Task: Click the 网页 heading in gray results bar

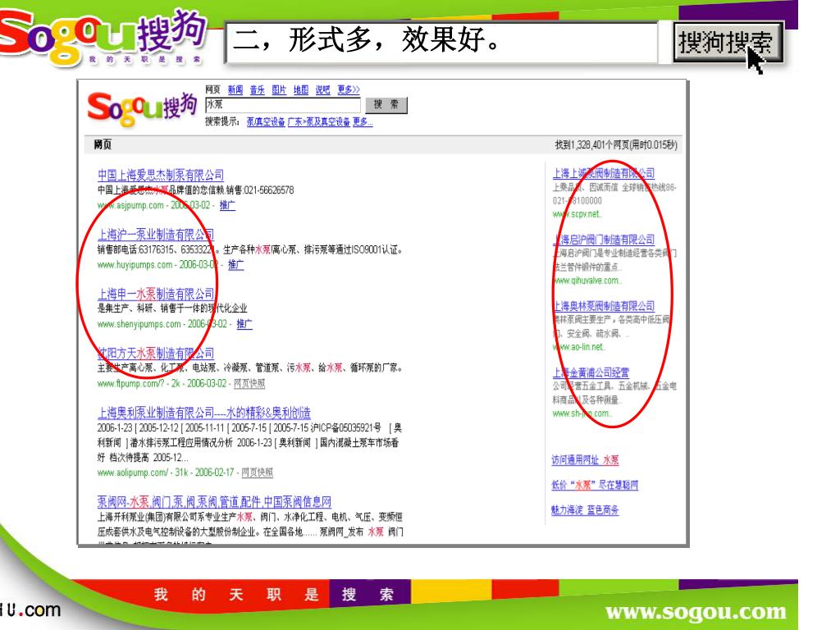Action: pyautogui.click(x=103, y=144)
